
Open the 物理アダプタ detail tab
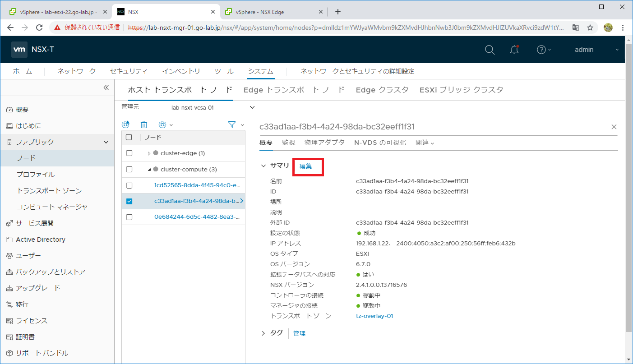(x=325, y=143)
